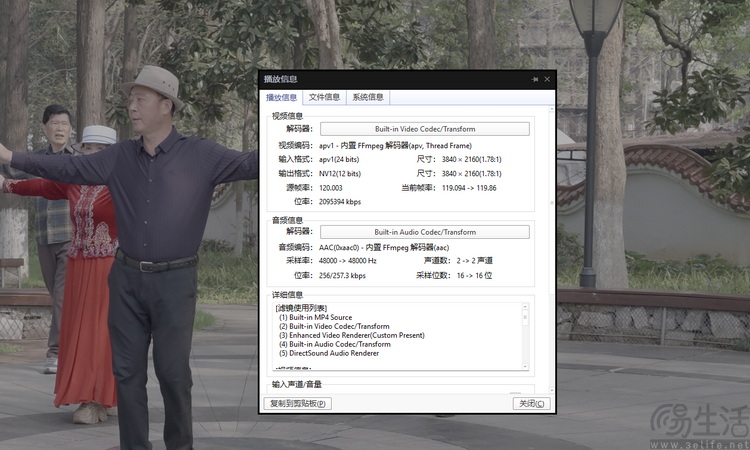Open the 文件信息 tab

[324, 97]
